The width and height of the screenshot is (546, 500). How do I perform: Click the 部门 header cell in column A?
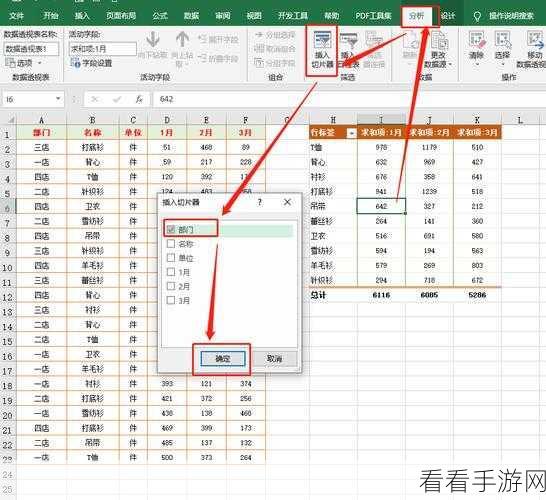41,133
